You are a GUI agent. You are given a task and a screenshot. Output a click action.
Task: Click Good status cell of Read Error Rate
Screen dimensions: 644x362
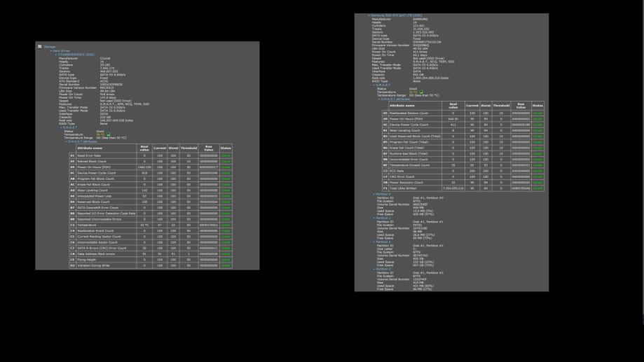(x=226, y=156)
